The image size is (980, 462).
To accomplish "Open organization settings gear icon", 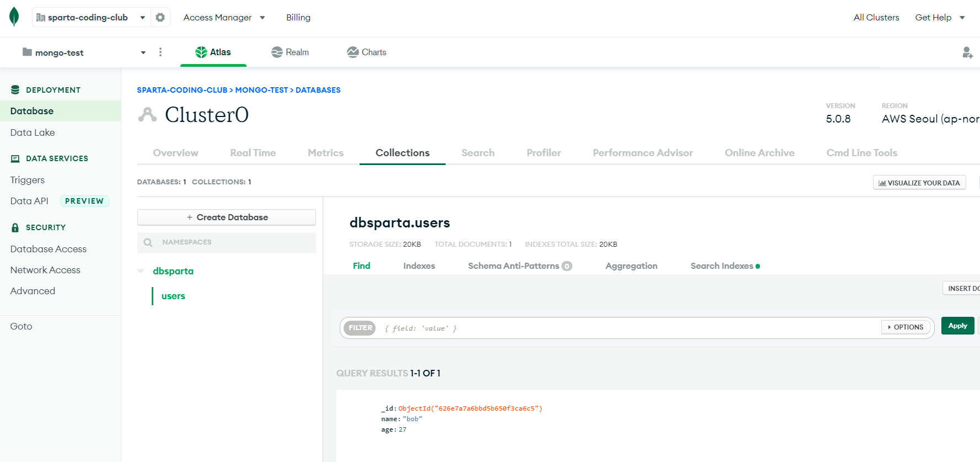I will (160, 17).
